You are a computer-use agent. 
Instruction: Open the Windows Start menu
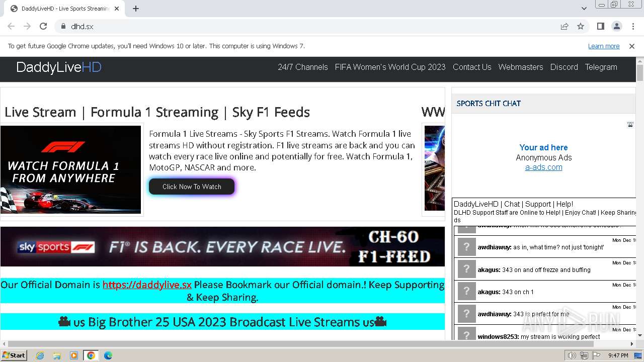14,355
